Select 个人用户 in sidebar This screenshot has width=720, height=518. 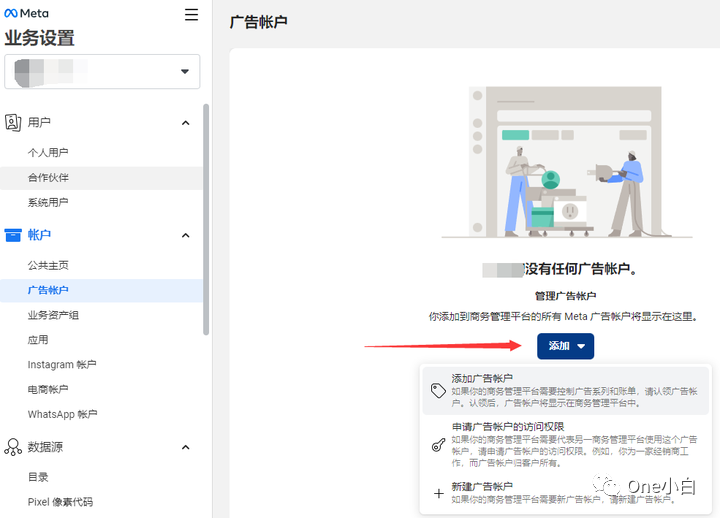(x=101, y=152)
